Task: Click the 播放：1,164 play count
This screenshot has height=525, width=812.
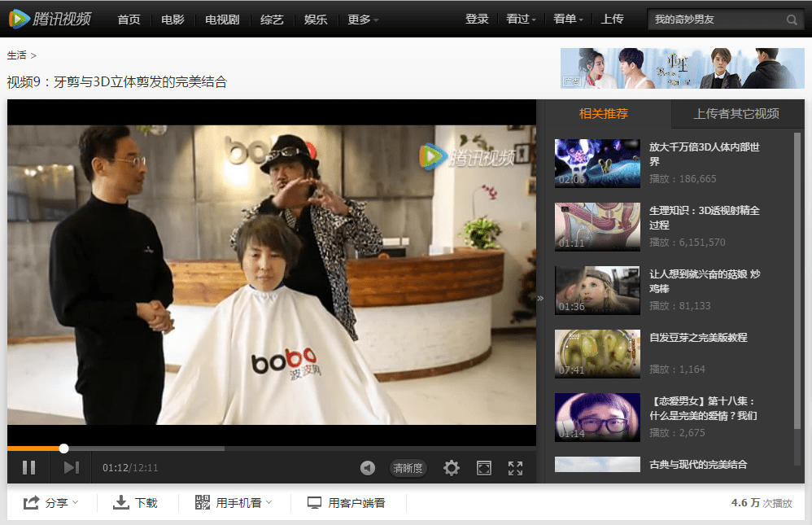Action: pyautogui.click(x=678, y=370)
